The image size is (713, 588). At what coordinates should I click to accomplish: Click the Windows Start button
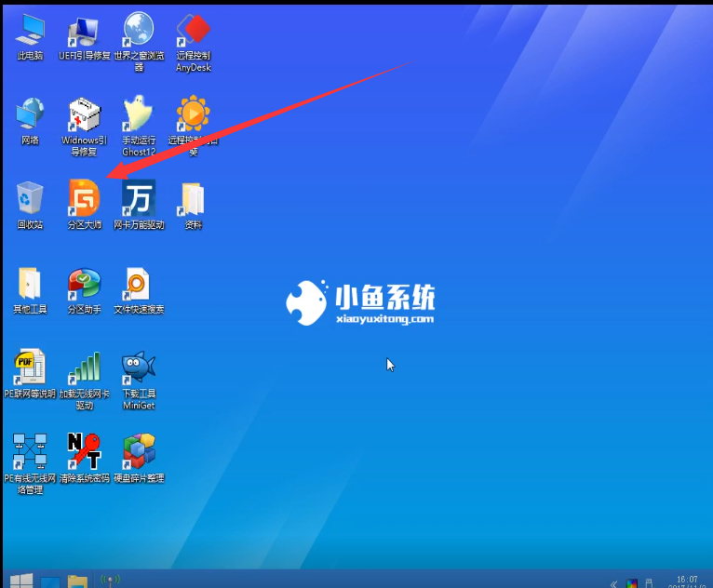pyautogui.click(x=20, y=581)
